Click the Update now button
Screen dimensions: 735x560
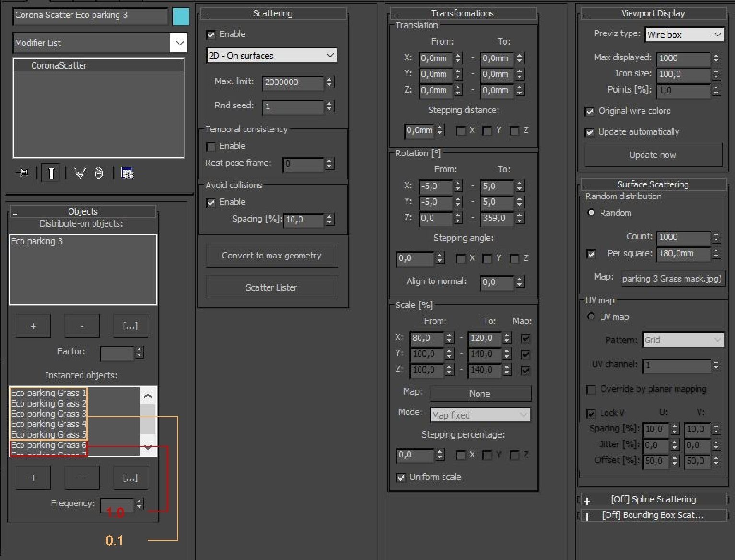(653, 155)
